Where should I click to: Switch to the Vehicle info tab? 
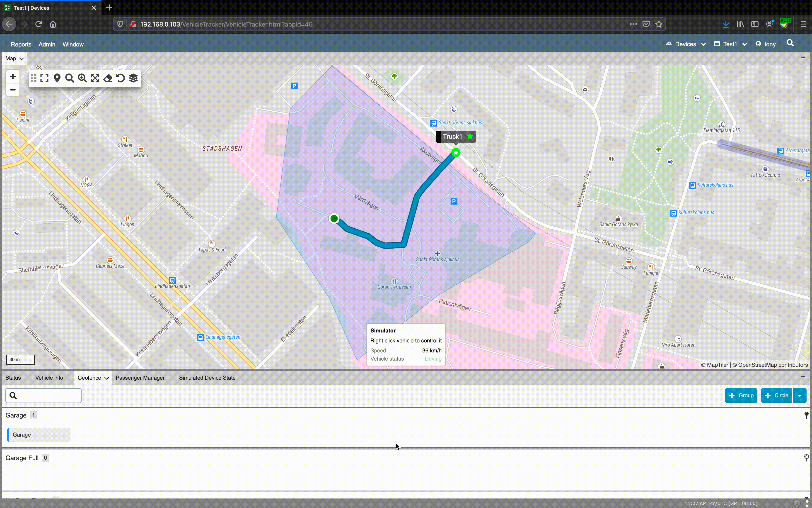point(49,378)
